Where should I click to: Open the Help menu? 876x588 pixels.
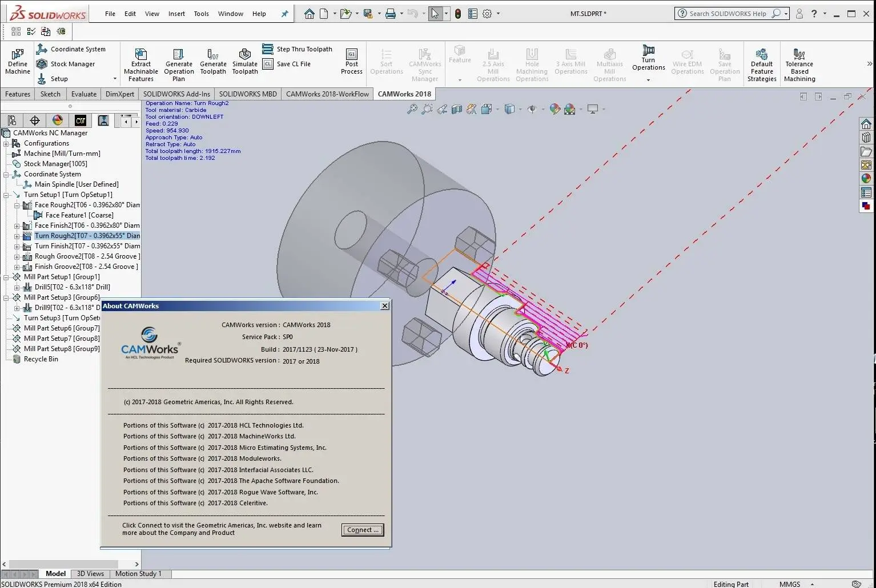coord(259,14)
